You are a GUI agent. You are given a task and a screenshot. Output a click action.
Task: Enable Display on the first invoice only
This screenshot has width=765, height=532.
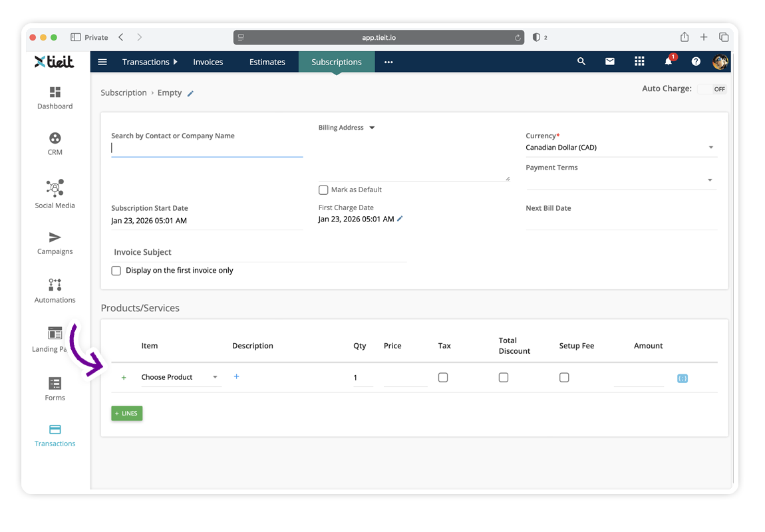pyautogui.click(x=116, y=271)
